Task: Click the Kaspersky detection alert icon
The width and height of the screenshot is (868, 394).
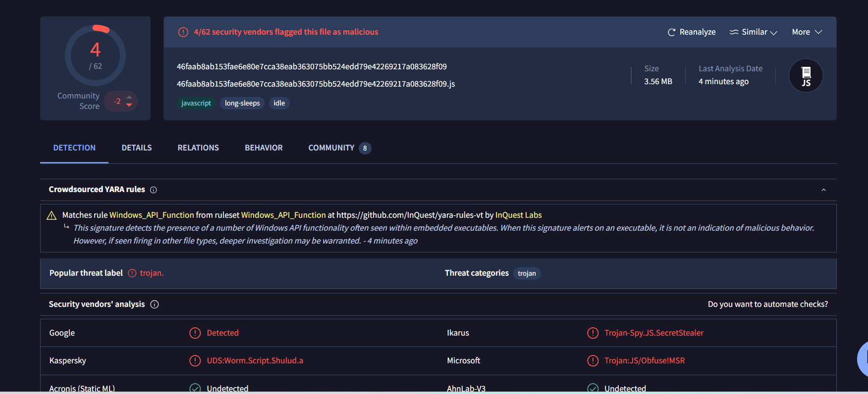Action: tap(195, 361)
